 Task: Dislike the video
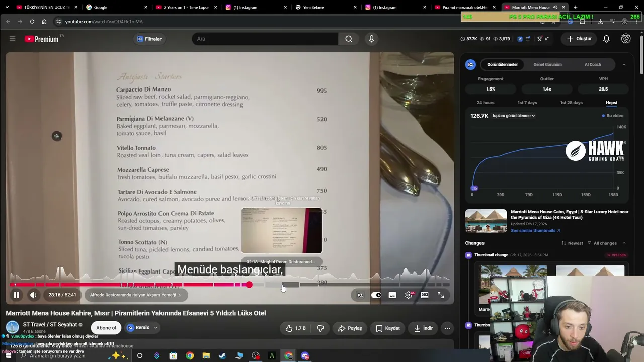click(x=320, y=328)
